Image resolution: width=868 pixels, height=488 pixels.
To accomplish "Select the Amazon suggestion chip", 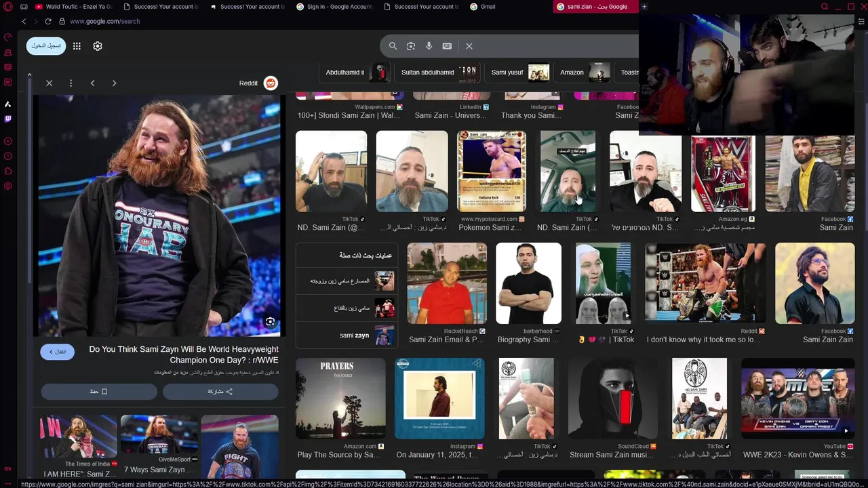I will pyautogui.click(x=583, y=72).
